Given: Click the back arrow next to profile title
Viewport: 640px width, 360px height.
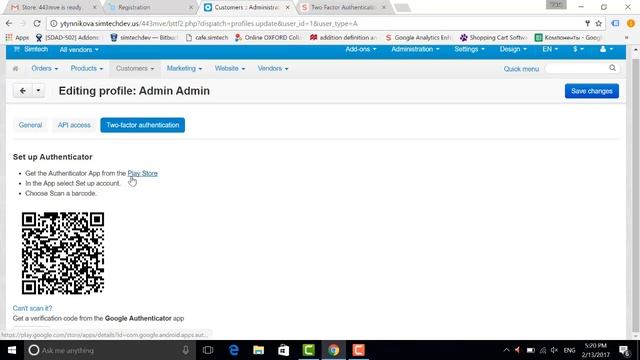Looking at the screenshot, I should tap(23, 91).
